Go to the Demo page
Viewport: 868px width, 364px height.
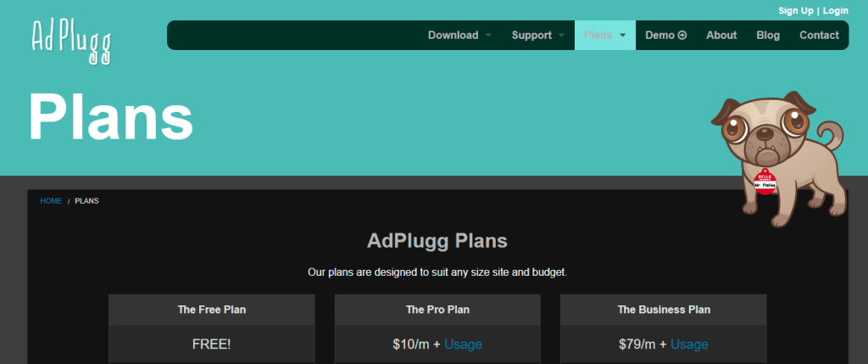click(666, 36)
